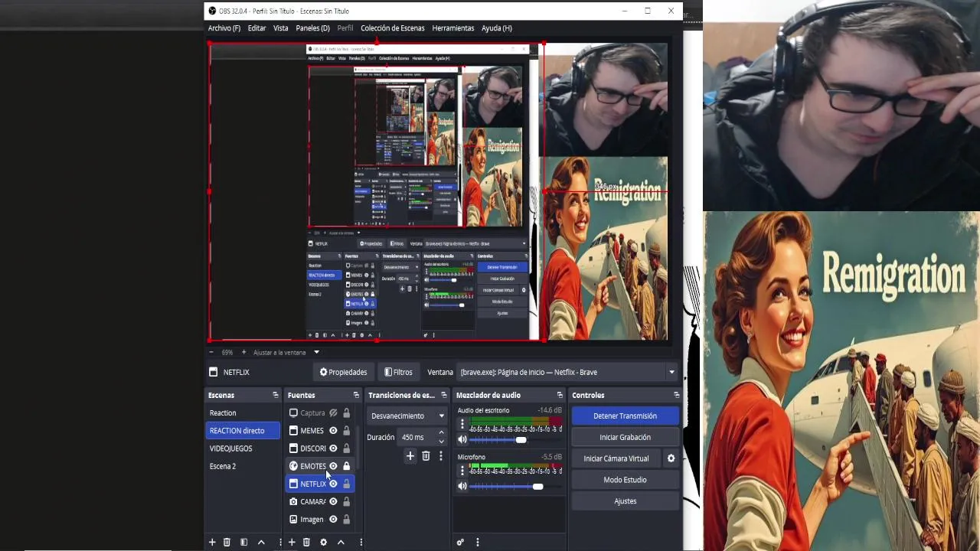Screen dimensions: 980x551
Task: Open source properties gear in Fuentes toolbar
Action: [323, 542]
